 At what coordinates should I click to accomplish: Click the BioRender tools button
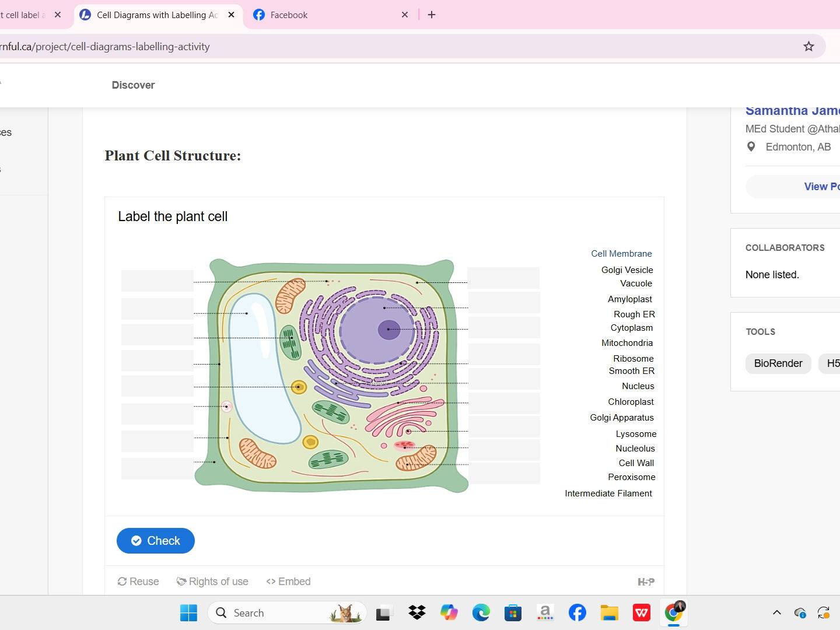coord(778,363)
